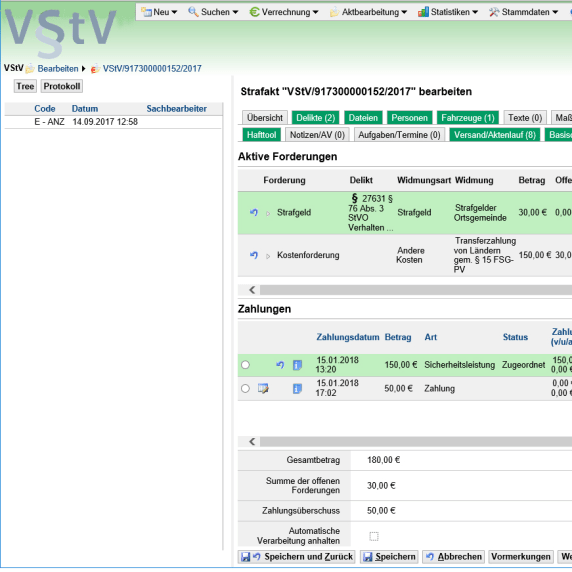Expand the Strafgeld Forderung row triangle
The height and width of the screenshot is (572, 572).
coord(268,213)
